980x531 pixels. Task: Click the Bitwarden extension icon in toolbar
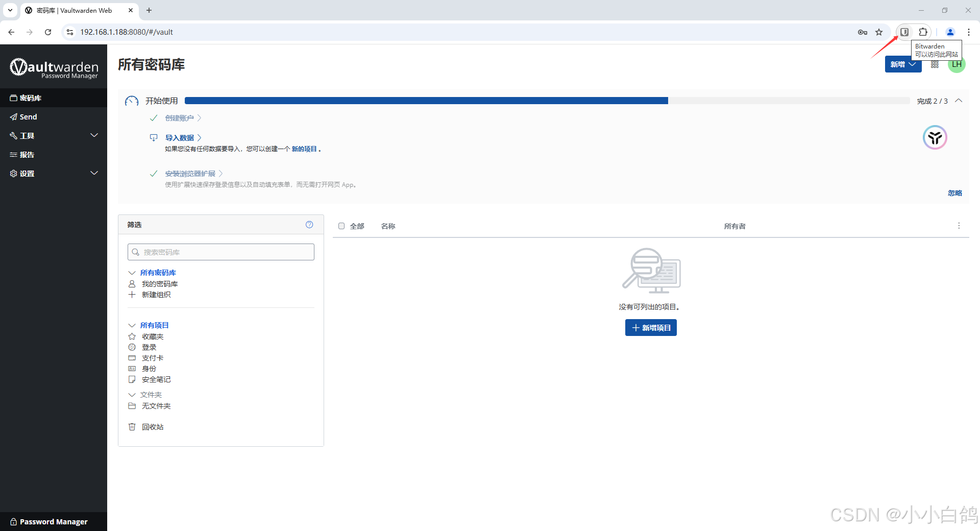point(904,32)
